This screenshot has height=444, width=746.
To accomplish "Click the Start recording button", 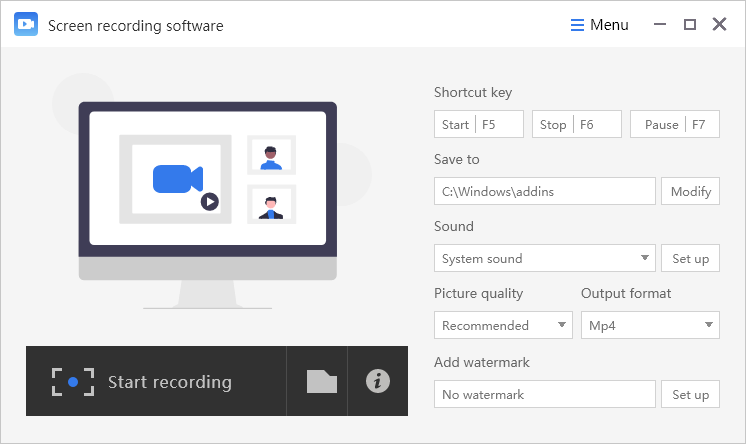I will tap(156, 381).
